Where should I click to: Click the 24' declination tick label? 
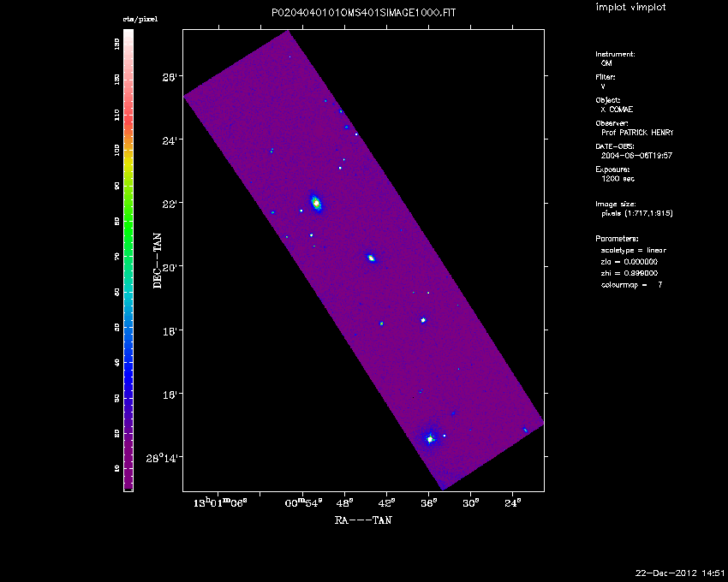[170, 140]
